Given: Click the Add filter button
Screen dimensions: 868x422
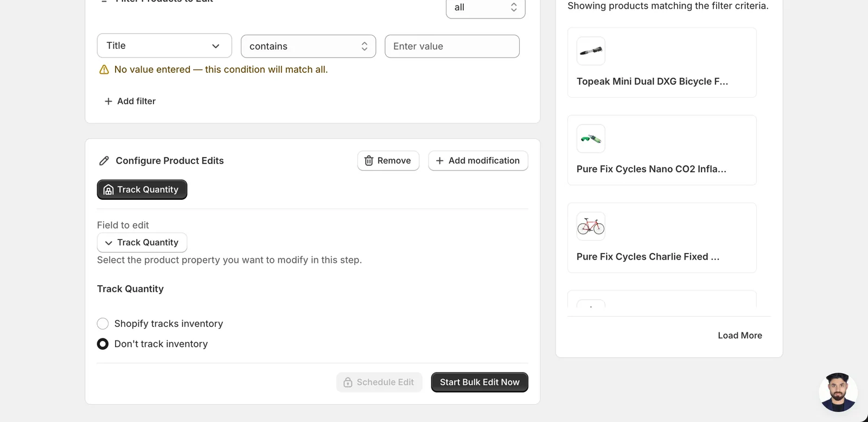Looking at the screenshot, I should (x=130, y=101).
